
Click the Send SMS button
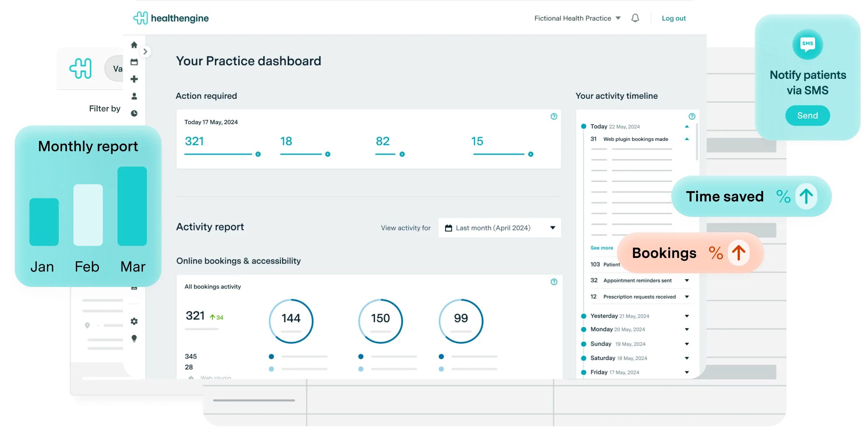807,116
